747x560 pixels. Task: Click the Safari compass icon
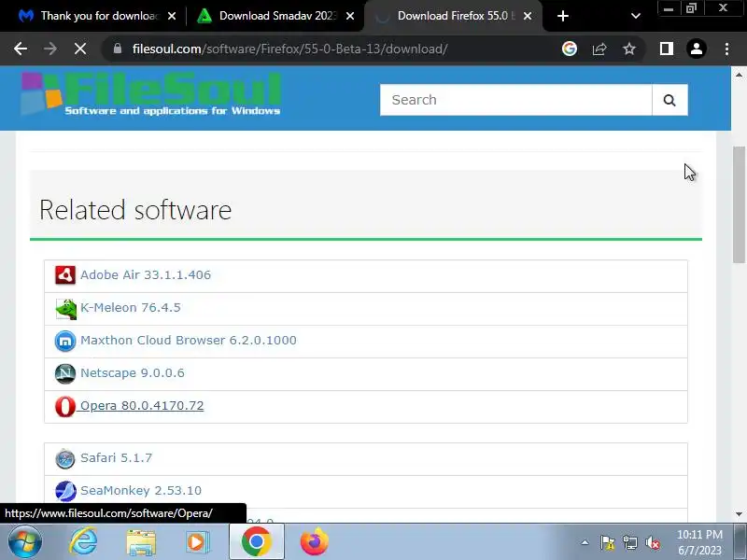(65, 459)
